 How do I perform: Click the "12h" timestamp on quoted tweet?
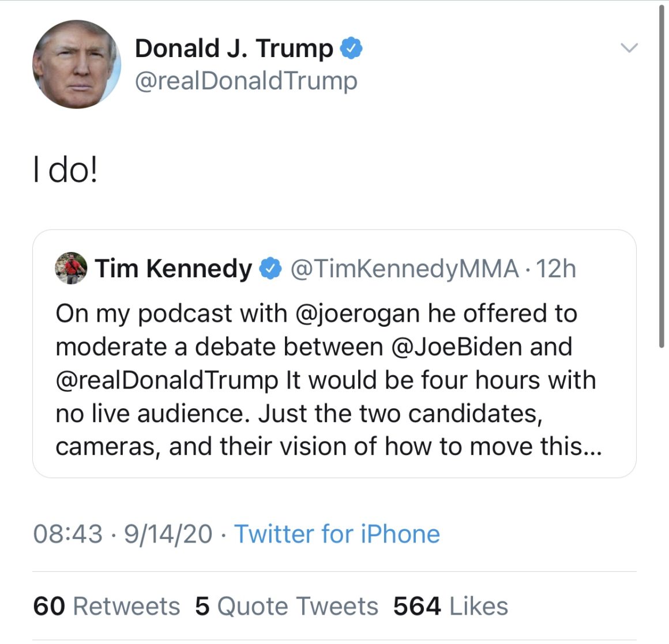(x=556, y=269)
